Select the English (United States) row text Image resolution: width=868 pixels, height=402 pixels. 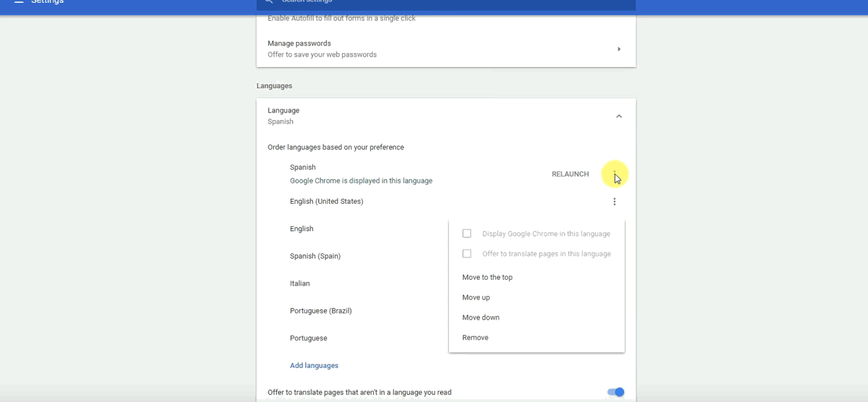(326, 202)
